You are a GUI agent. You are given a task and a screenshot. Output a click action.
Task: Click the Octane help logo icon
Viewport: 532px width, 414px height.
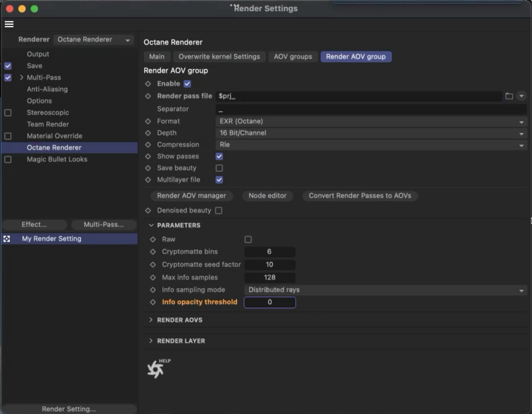point(156,369)
